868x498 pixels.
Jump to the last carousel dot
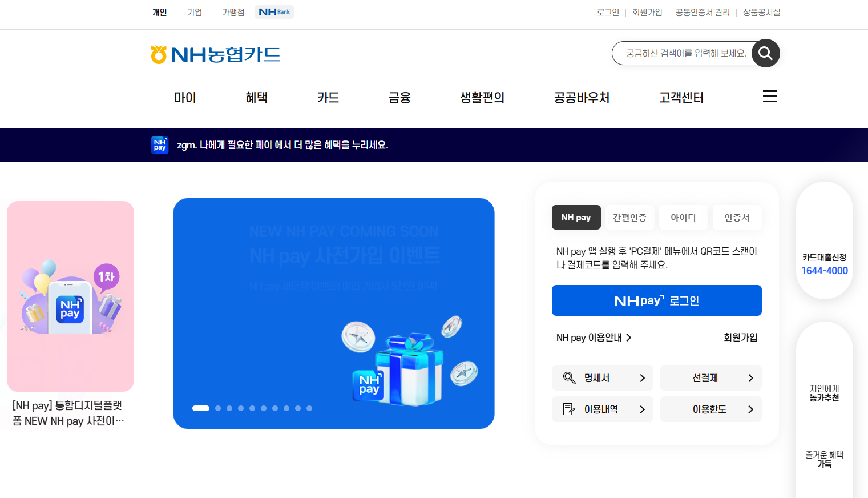click(x=309, y=408)
